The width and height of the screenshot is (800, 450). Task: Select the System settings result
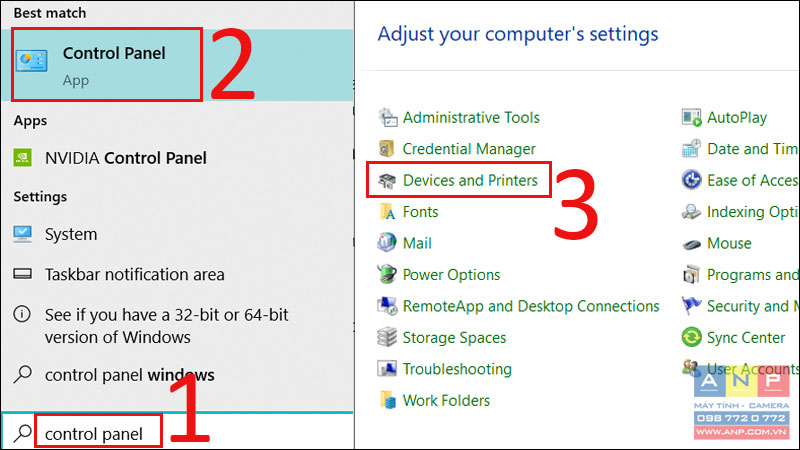177,234
